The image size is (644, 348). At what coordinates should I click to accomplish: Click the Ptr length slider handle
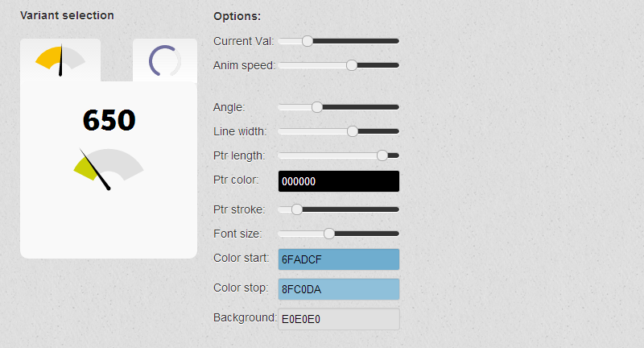(x=382, y=155)
